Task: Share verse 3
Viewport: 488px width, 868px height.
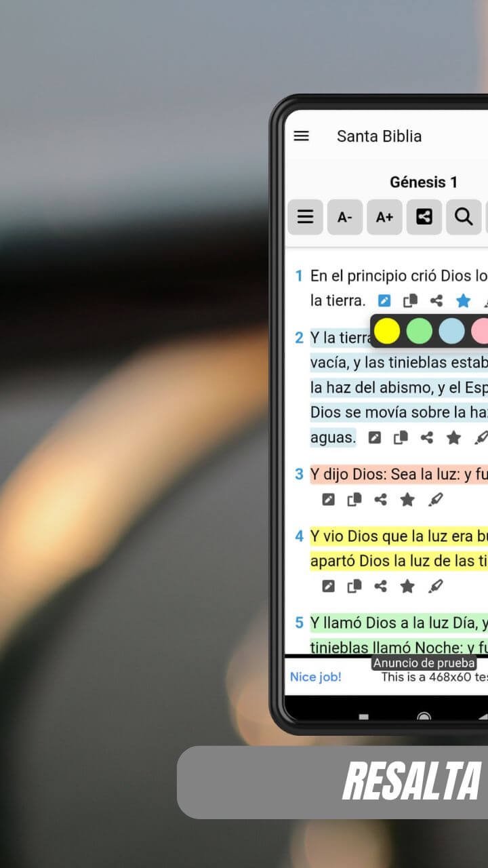Action: point(381,500)
